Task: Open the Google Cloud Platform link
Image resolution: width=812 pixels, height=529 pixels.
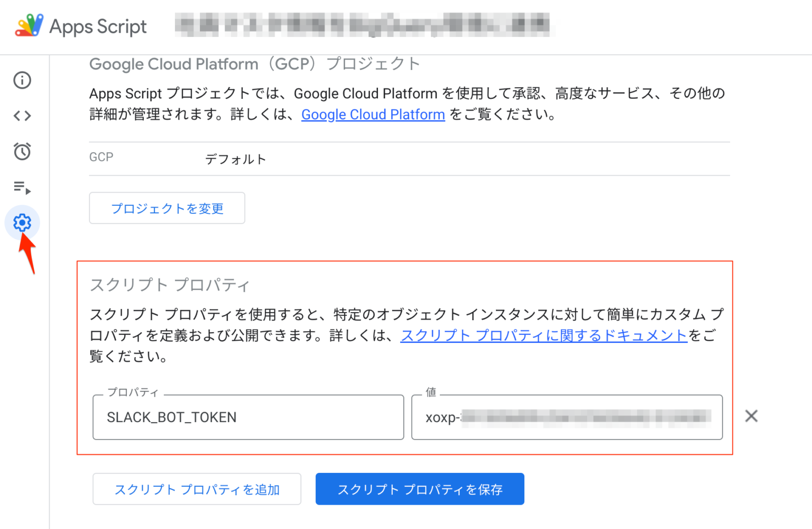Action: pyautogui.click(x=373, y=114)
